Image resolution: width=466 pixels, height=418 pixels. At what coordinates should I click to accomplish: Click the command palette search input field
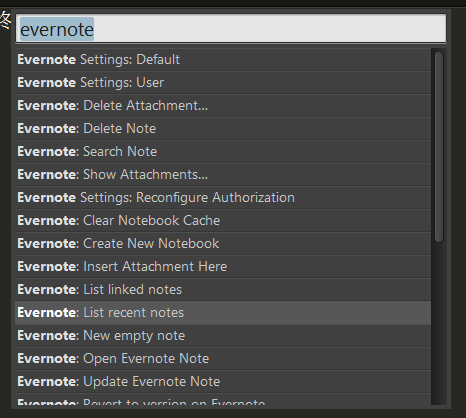tap(231, 29)
